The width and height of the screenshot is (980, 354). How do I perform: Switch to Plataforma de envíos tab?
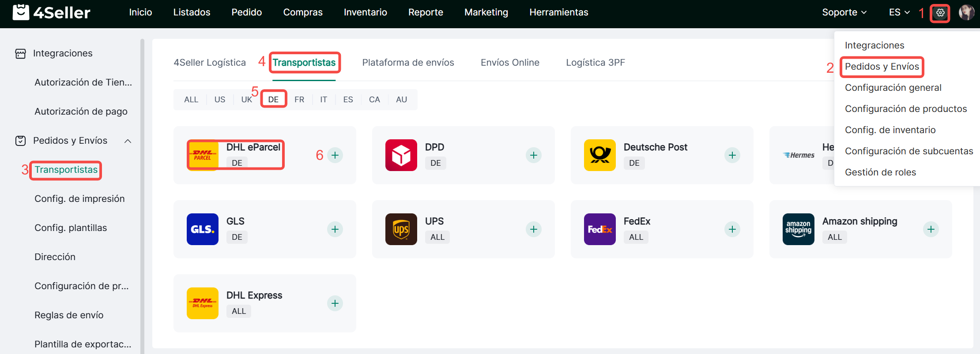click(408, 63)
